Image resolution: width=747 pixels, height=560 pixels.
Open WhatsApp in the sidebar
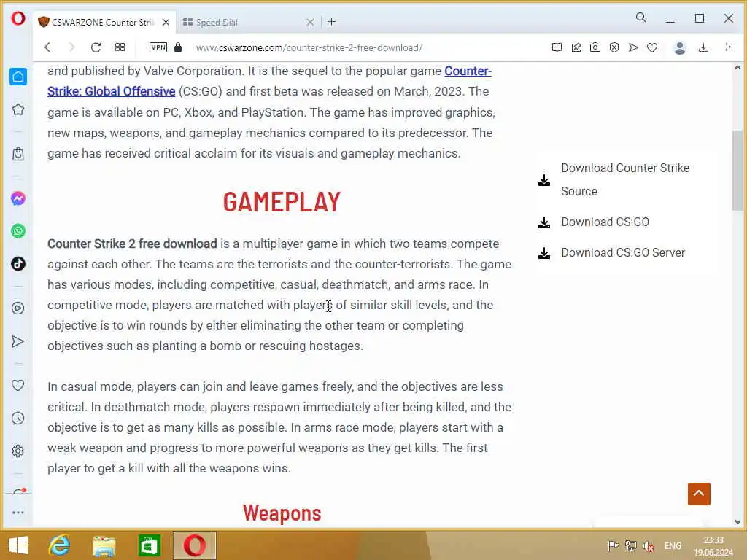tap(18, 231)
